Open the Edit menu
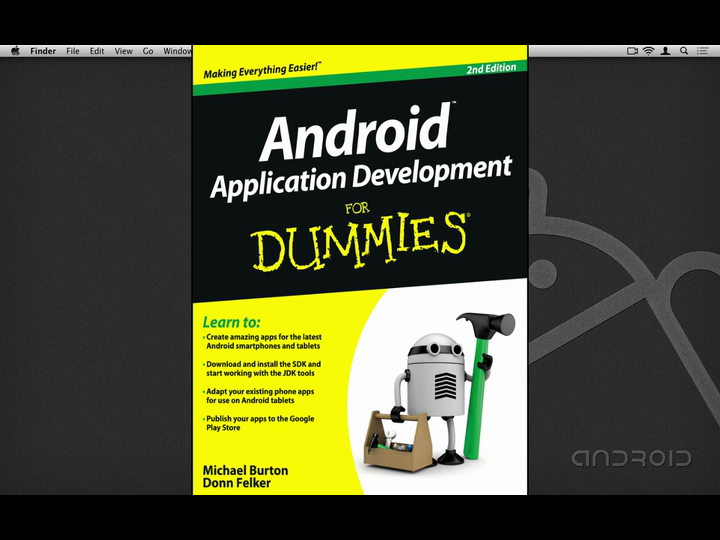720x540 pixels. 97,51
